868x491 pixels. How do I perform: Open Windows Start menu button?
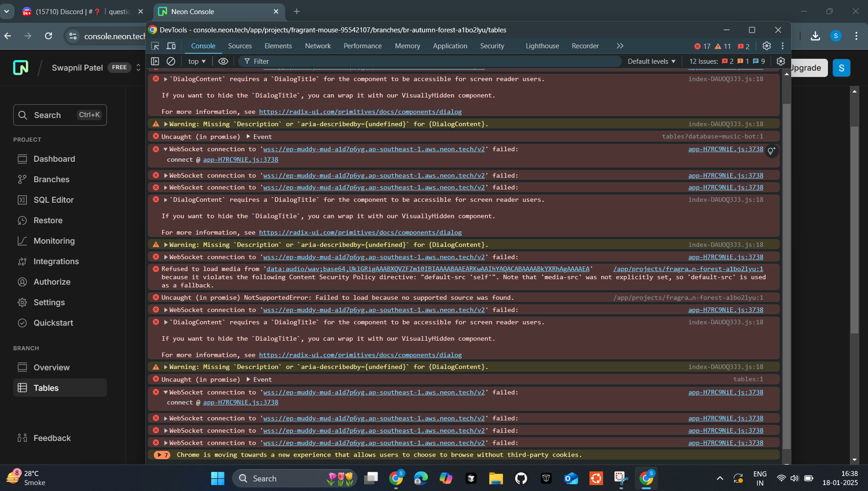pos(218,478)
